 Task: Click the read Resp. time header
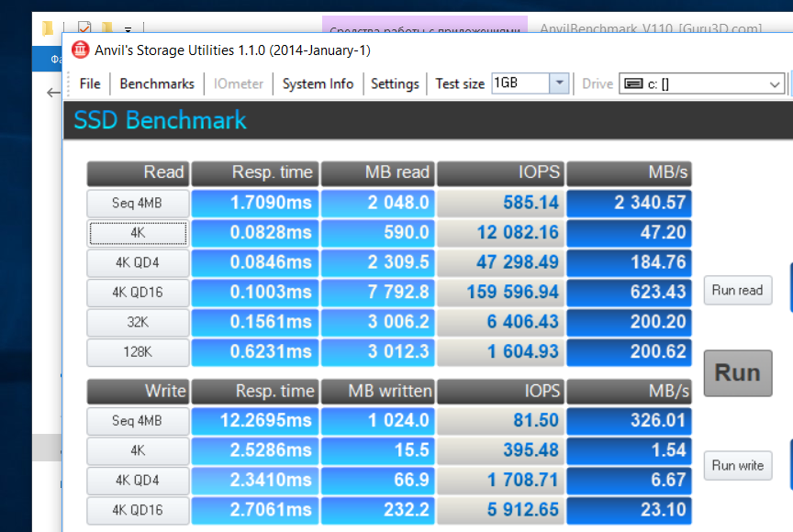click(255, 173)
